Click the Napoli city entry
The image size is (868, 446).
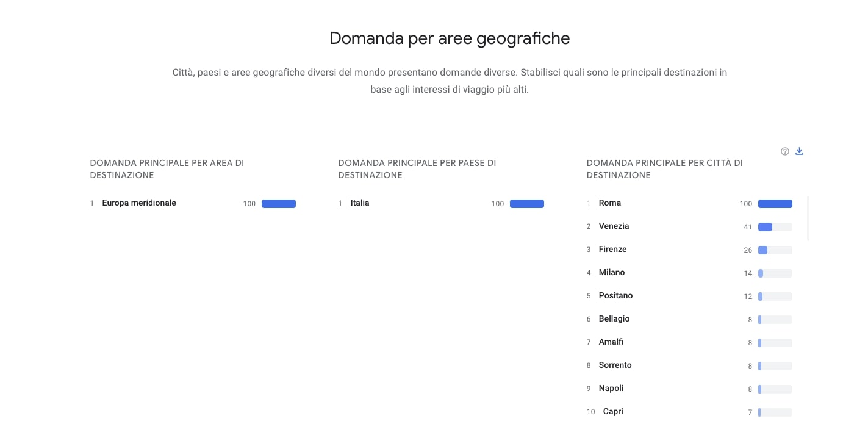click(611, 389)
